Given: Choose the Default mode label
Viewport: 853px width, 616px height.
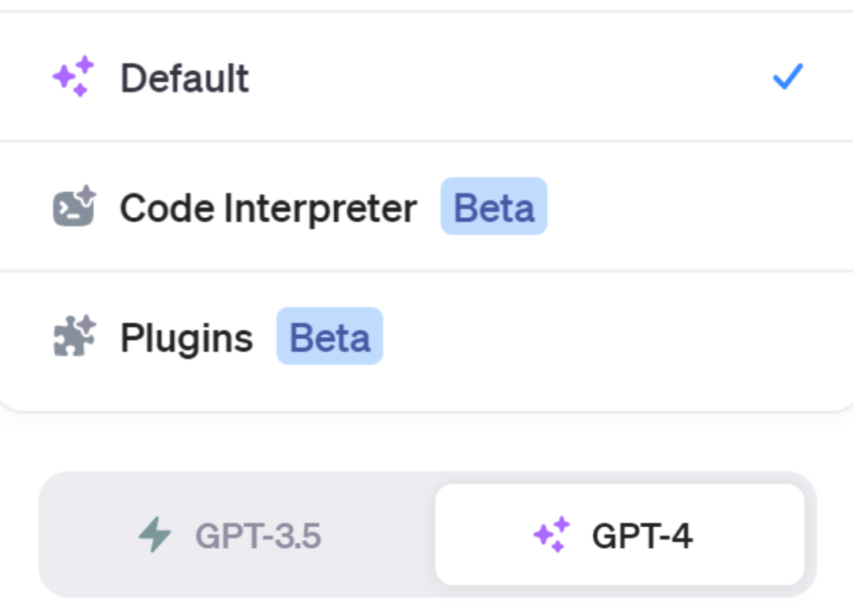Looking at the screenshot, I should click(184, 78).
